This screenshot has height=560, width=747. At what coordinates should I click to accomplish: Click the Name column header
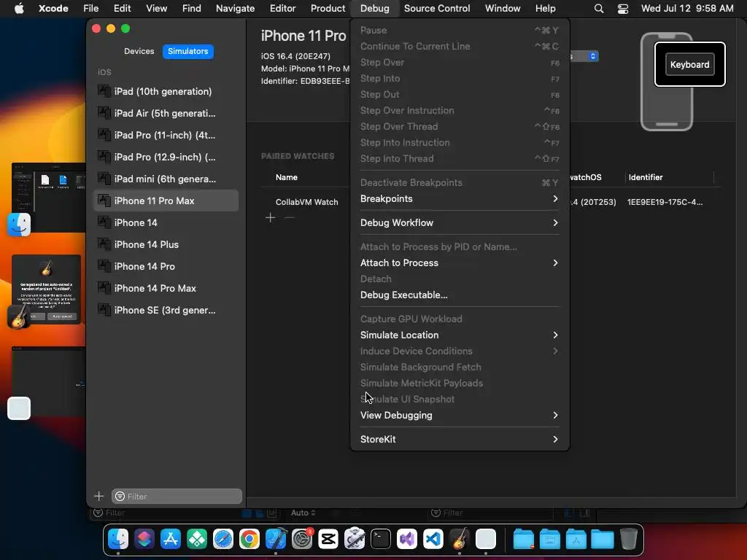pos(286,177)
